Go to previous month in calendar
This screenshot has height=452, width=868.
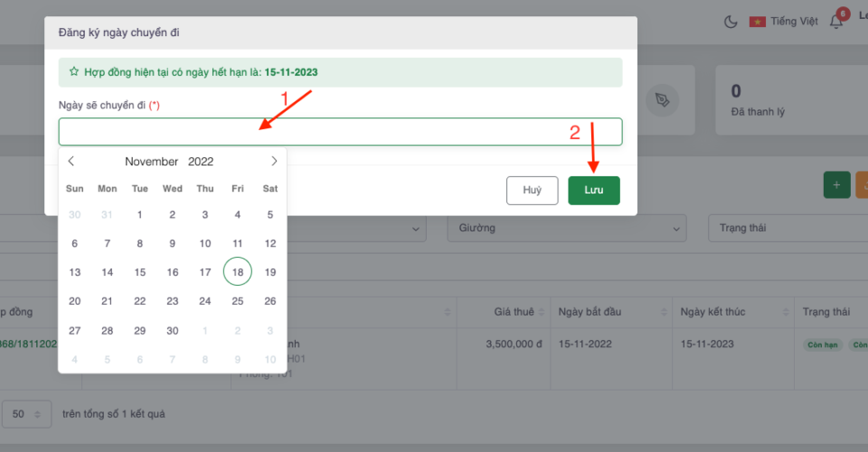tap(71, 162)
